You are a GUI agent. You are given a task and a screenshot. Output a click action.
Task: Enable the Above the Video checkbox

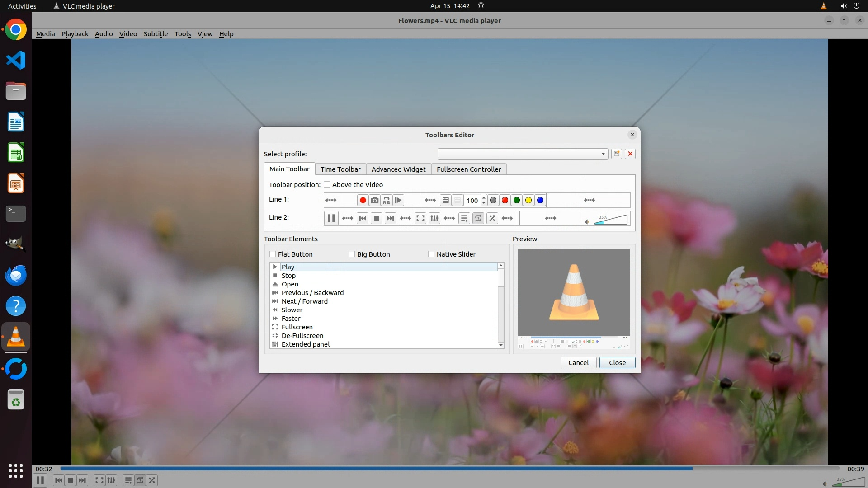click(327, 184)
